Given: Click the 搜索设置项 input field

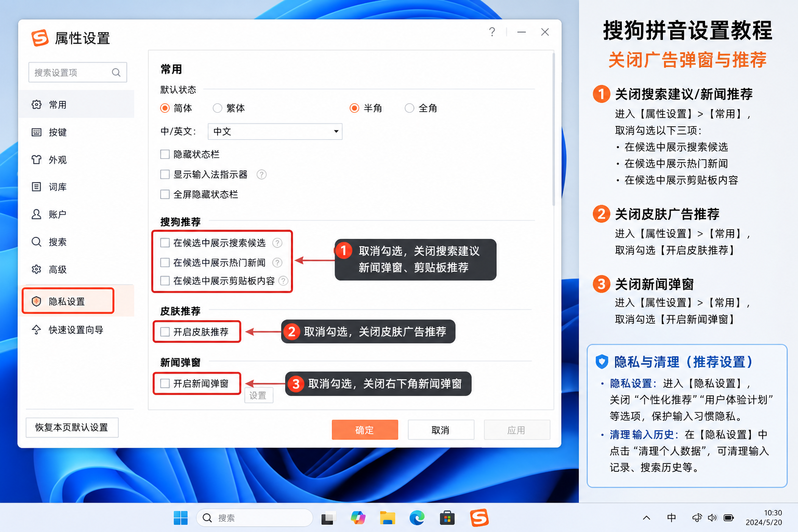Looking at the screenshot, I should click(x=77, y=73).
